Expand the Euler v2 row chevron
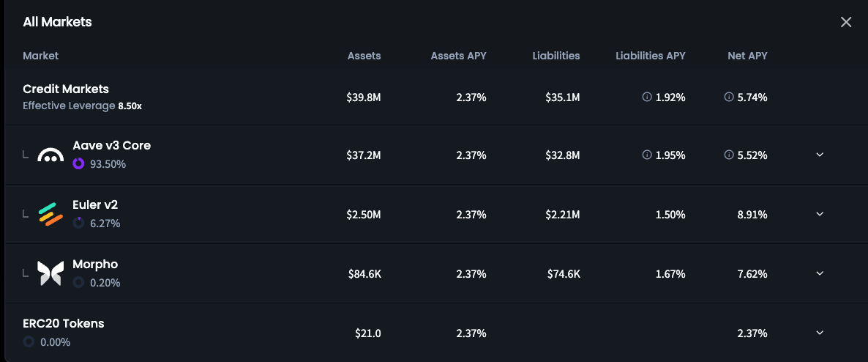The image size is (868, 362). pos(820,214)
